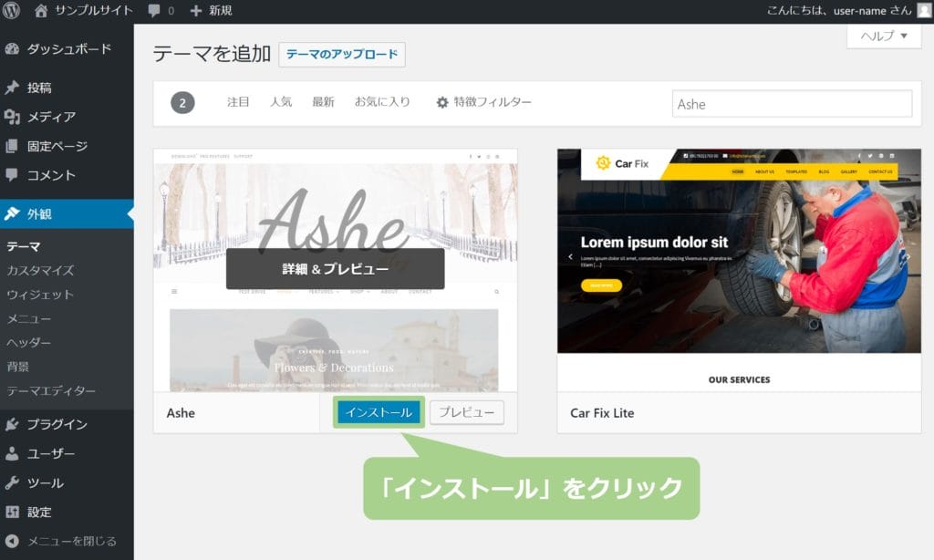The image size is (934, 560).
Task: Click the プラグイン plug icon
Action: click(x=12, y=424)
